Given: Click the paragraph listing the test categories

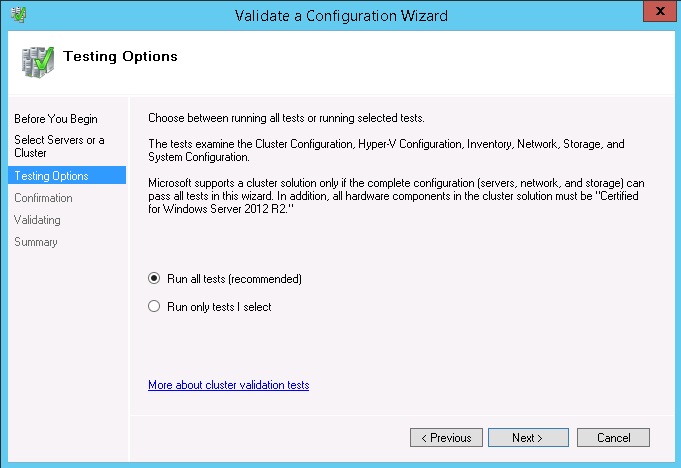Looking at the screenshot, I should point(385,151).
